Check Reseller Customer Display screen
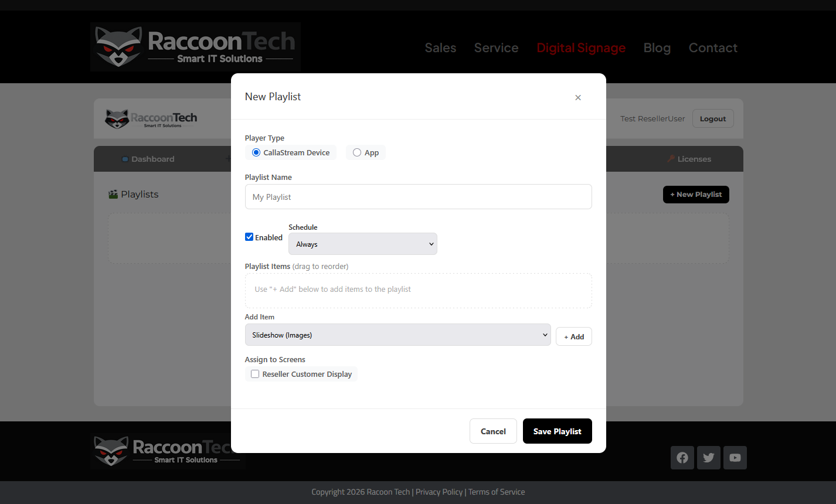 click(x=255, y=374)
